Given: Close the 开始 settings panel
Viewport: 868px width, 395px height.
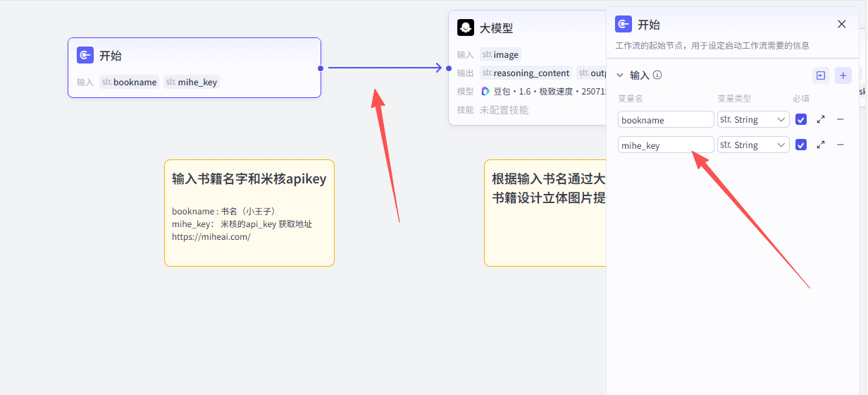Looking at the screenshot, I should pyautogui.click(x=841, y=24).
